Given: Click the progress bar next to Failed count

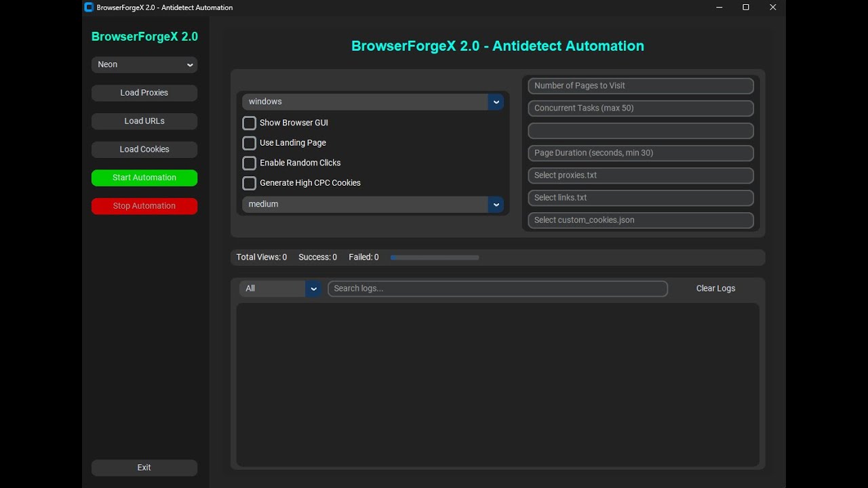Looking at the screenshot, I should tap(435, 258).
